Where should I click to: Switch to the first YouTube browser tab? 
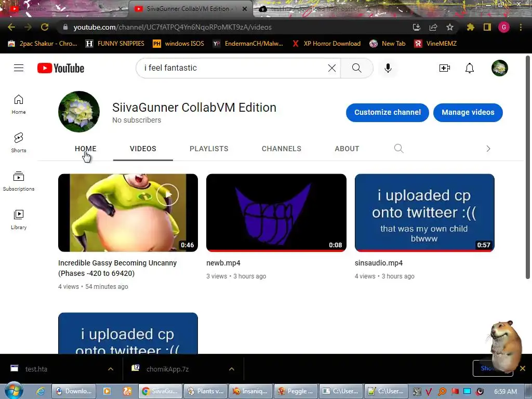coord(64,9)
